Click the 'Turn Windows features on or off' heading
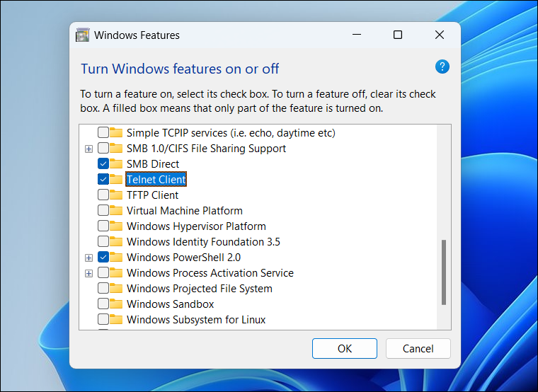538x392 pixels. tap(180, 69)
